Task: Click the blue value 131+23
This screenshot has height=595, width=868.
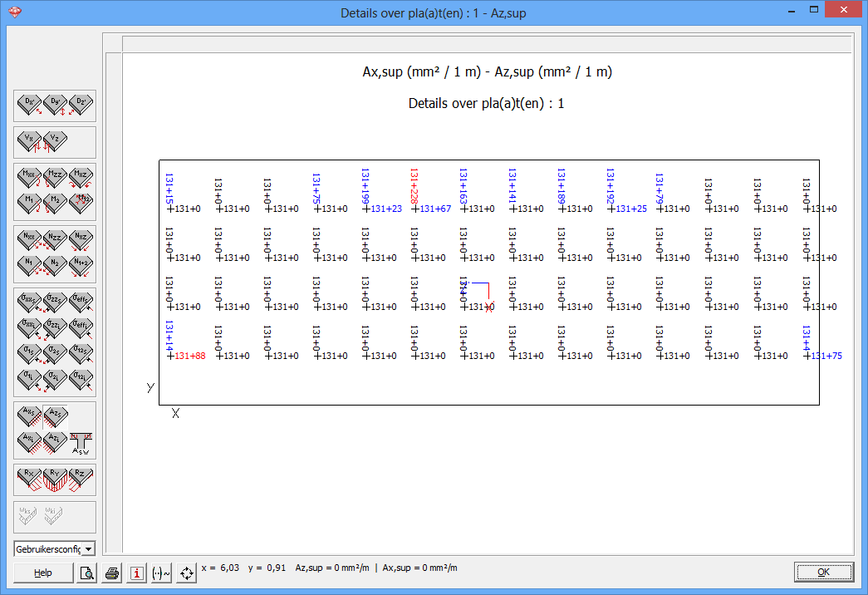Action: tap(386, 209)
